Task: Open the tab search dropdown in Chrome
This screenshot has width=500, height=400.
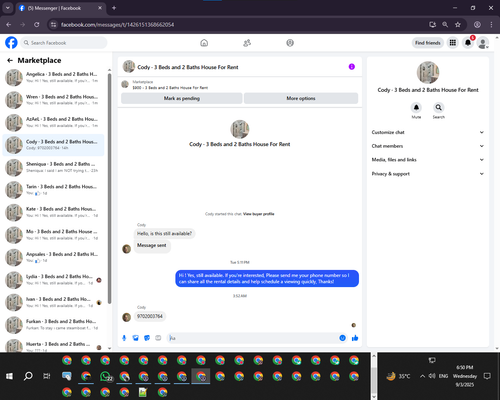Action: click(x=7, y=8)
